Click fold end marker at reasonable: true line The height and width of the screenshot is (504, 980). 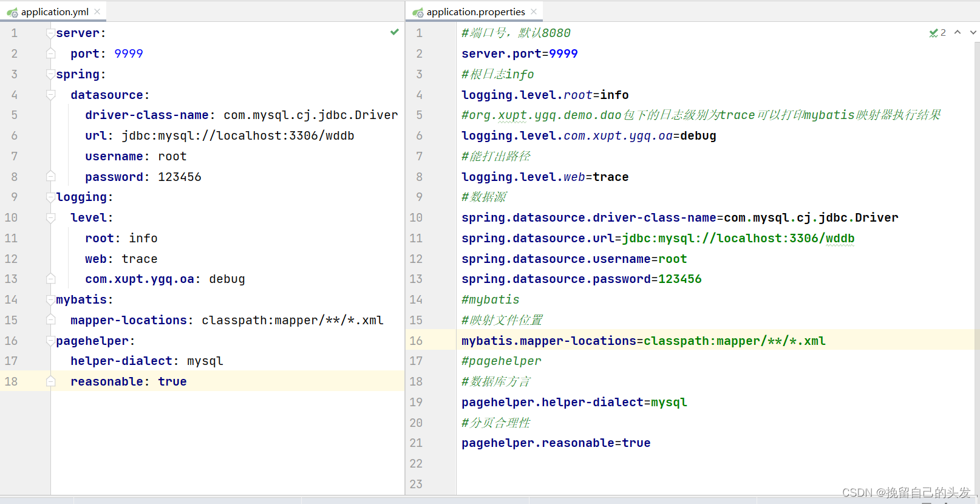point(51,381)
